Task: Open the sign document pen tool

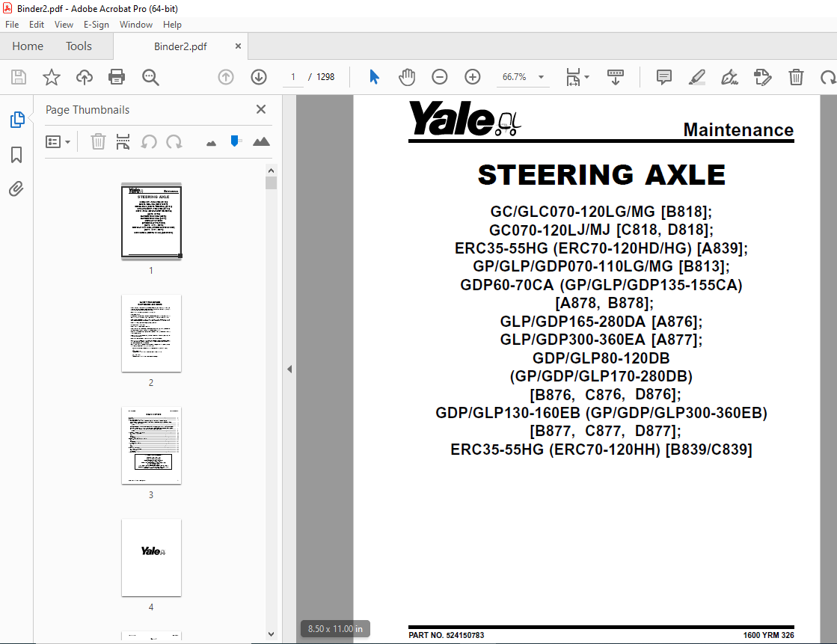Action: coord(730,78)
